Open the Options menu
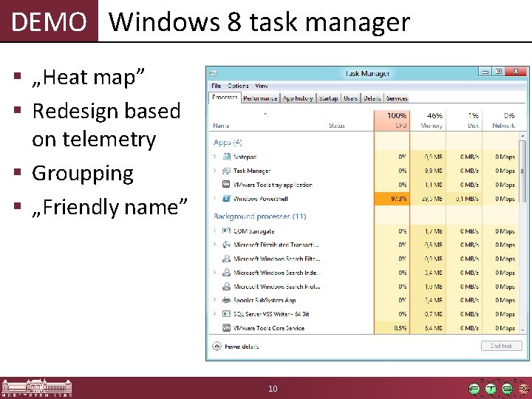Screen dimensions: 532x399 [238, 86]
